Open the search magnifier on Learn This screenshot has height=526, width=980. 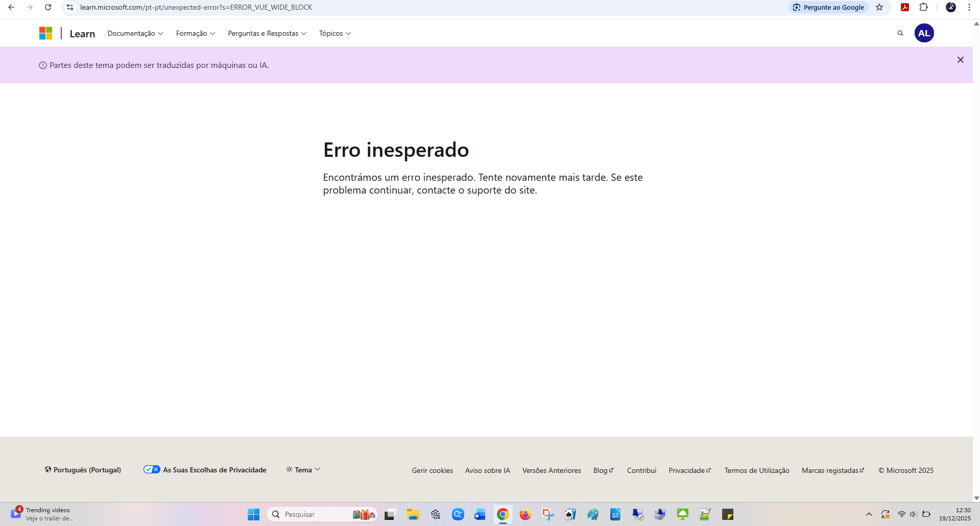click(900, 33)
